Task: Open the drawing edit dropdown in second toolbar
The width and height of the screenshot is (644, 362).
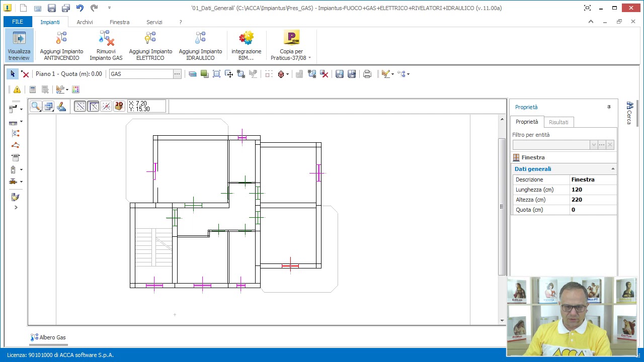Action: tap(66, 89)
